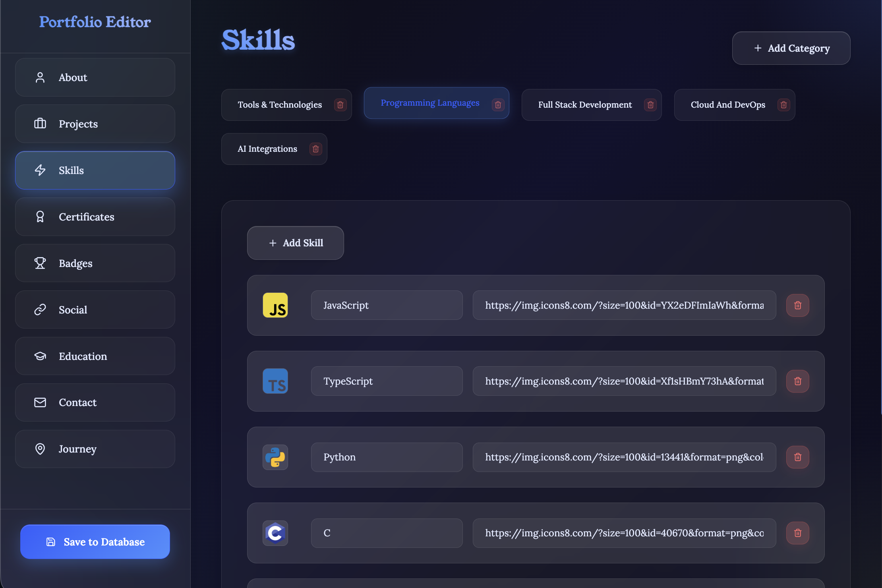882x588 pixels.
Task: Edit the TypeScript name input field
Action: click(x=387, y=381)
